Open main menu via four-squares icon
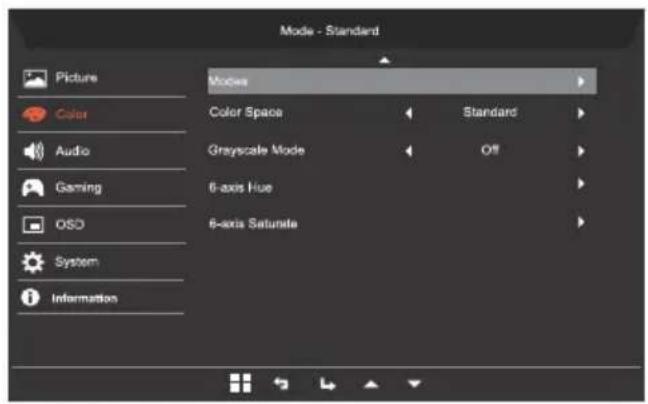The width and height of the screenshot is (648, 404). pyautogui.click(x=241, y=383)
